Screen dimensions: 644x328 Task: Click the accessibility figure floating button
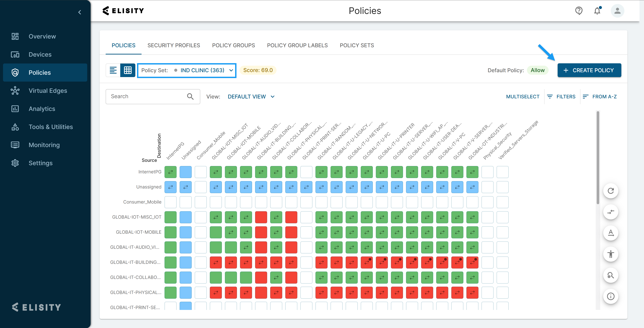610,254
